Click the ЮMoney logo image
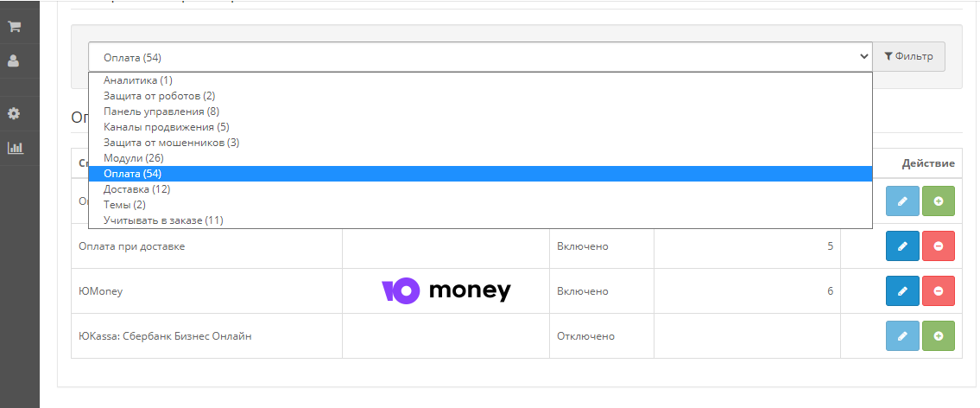 (446, 291)
